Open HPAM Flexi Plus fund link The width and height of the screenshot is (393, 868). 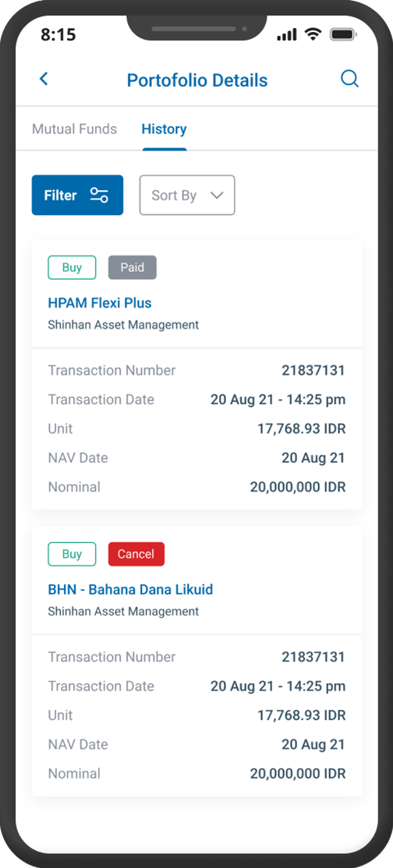(100, 303)
